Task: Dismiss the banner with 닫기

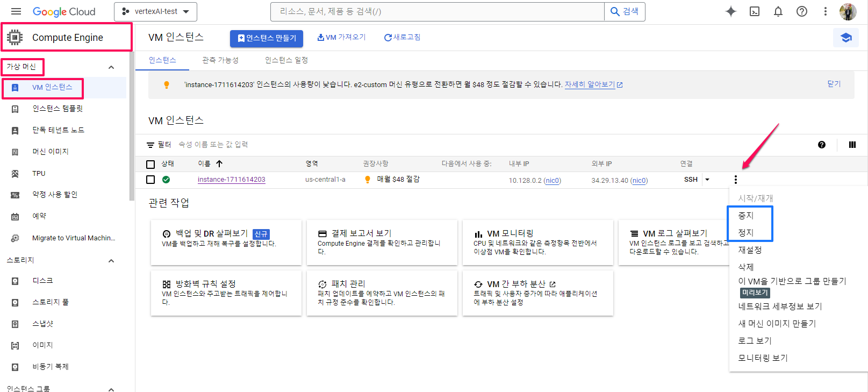Action: coord(834,84)
